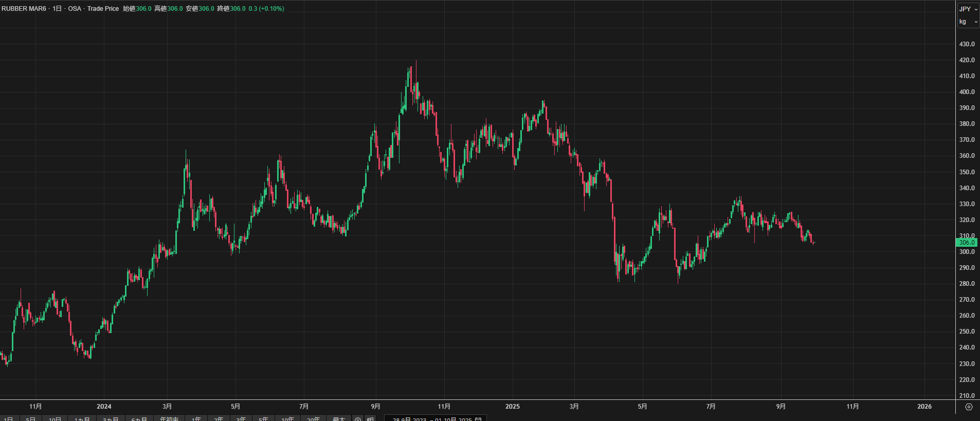Open chart settings hexagon icon at bottom right

(x=969, y=407)
